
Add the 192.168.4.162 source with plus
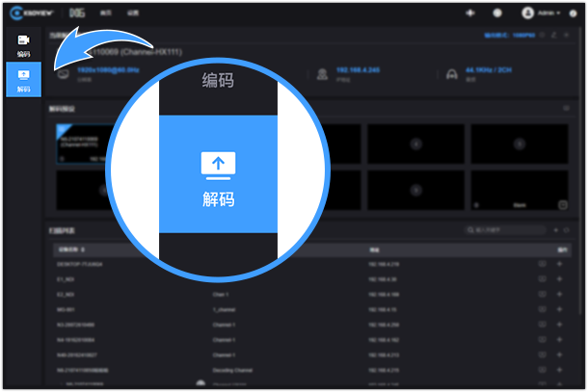[559, 340]
